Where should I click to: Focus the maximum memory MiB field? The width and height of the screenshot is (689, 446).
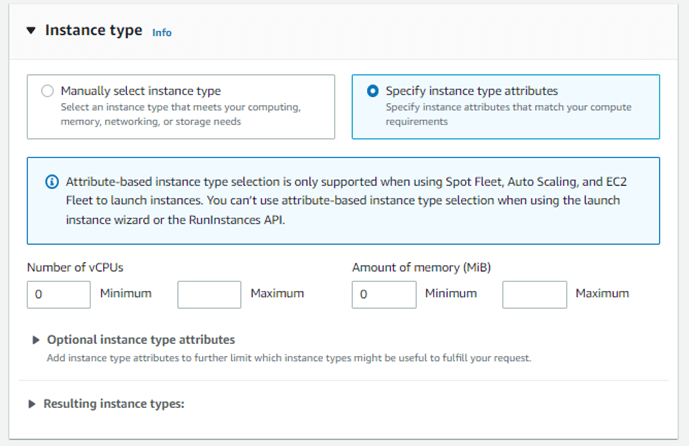coord(534,294)
